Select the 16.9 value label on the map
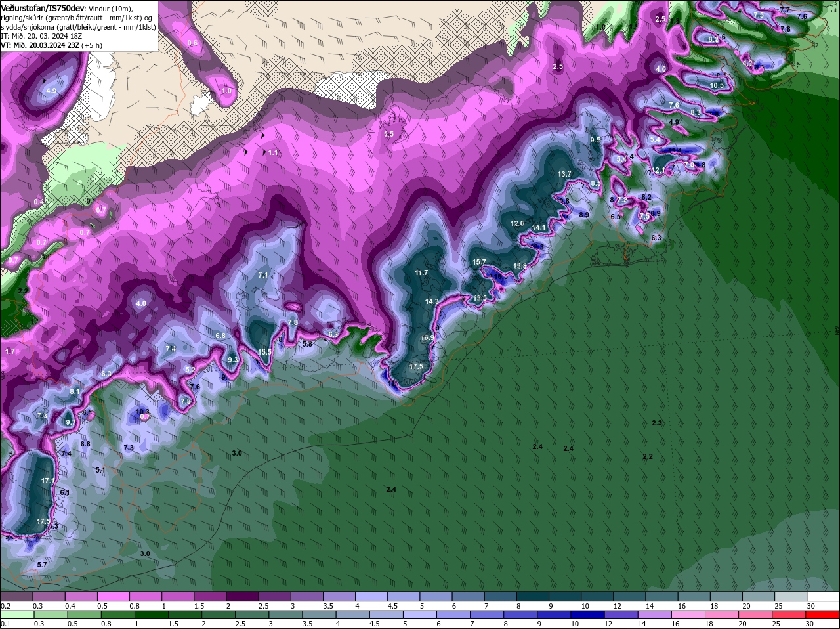 click(x=428, y=337)
